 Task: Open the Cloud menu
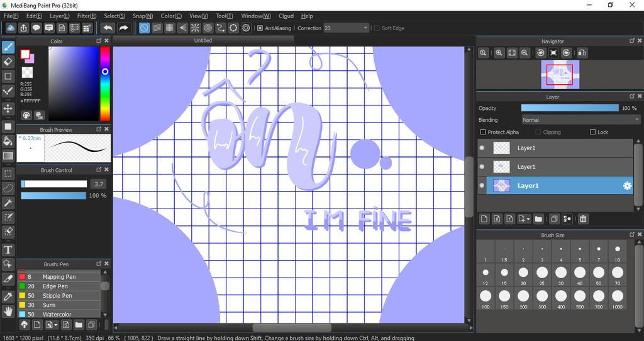click(286, 16)
